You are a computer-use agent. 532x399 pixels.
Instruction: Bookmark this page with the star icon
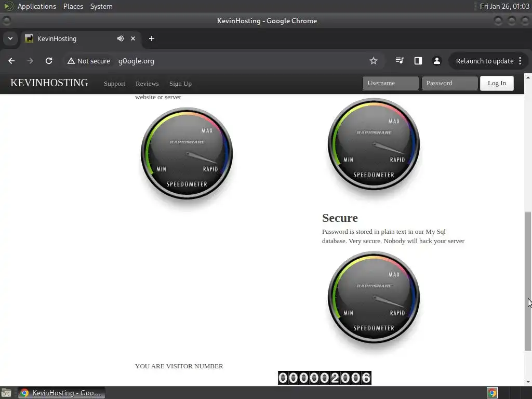373,61
